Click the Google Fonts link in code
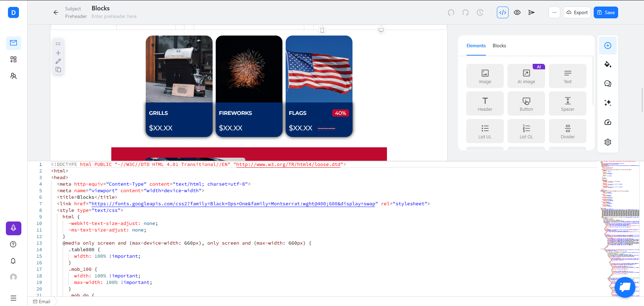 pyautogui.click(x=233, y=204)
